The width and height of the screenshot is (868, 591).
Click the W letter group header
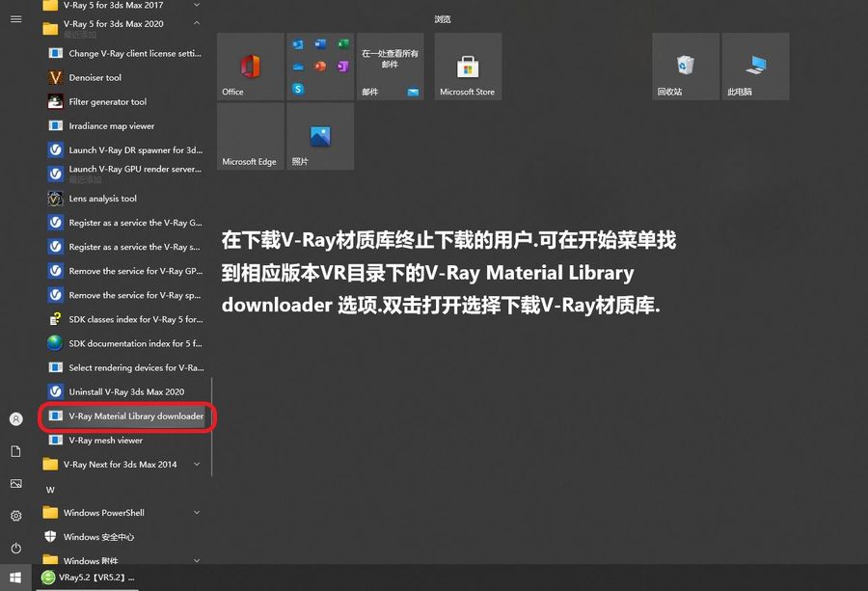(50, 490)
